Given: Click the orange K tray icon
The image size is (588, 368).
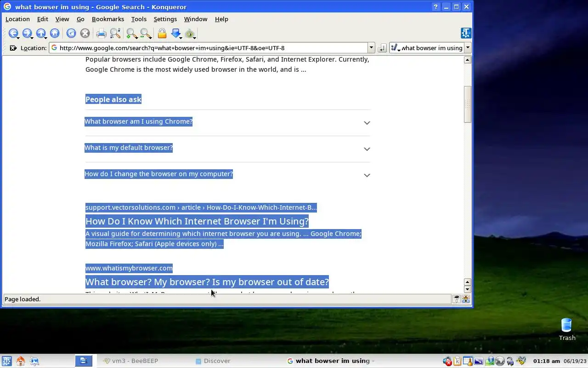Looking at the screenshot, I should click(457, 362).
